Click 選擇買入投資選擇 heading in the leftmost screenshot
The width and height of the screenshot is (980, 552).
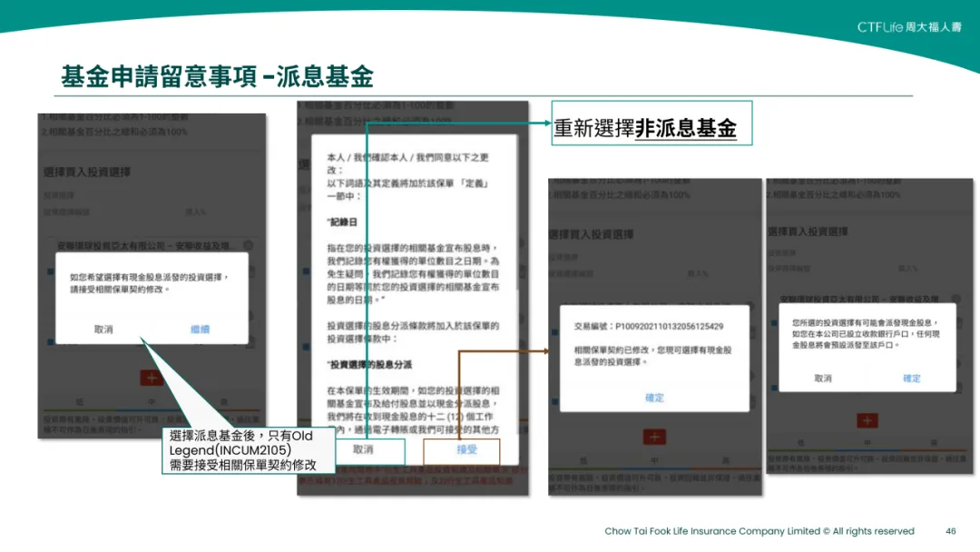point(87,172)
